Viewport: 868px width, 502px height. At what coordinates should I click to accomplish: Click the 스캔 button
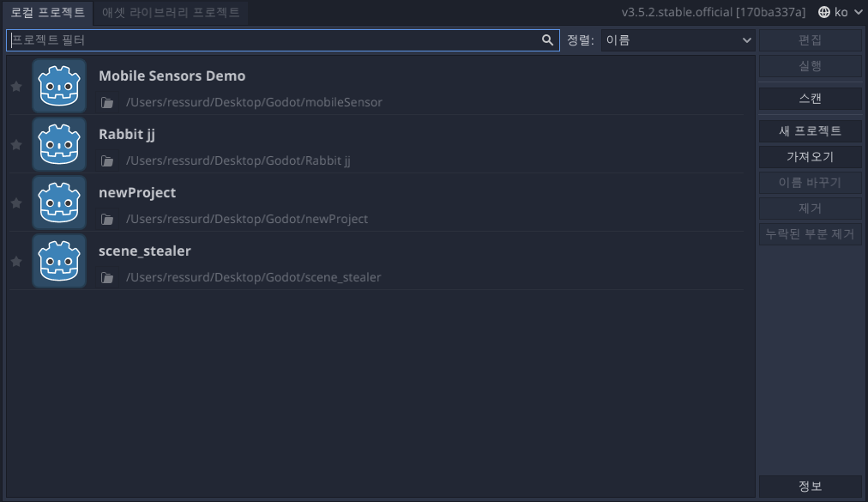810,99
